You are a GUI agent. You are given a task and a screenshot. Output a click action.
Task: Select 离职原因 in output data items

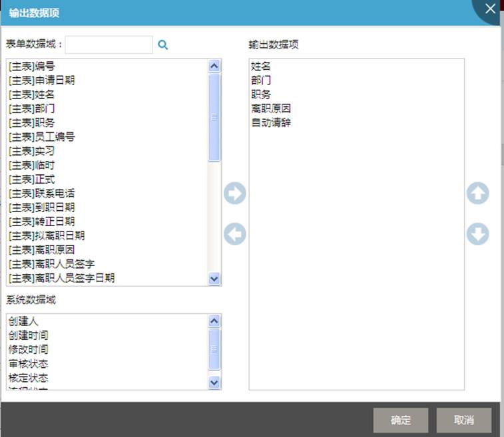tap(271, 108)
